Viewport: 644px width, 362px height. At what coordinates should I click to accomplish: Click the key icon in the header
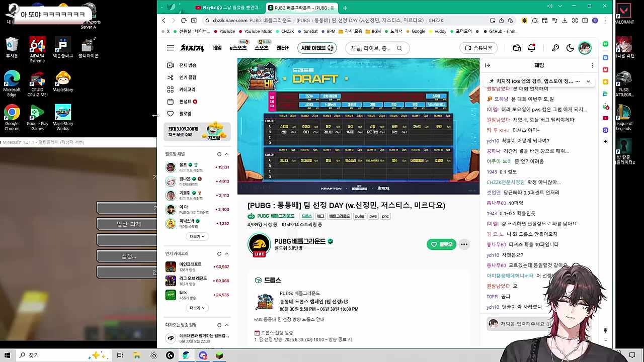coord(555,48)
